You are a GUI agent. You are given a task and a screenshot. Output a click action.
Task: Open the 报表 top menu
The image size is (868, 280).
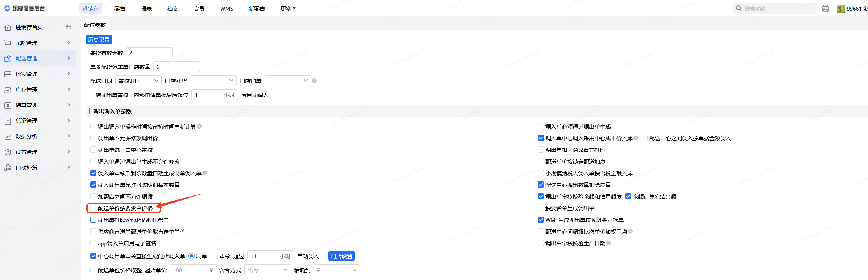coord(146,8)
